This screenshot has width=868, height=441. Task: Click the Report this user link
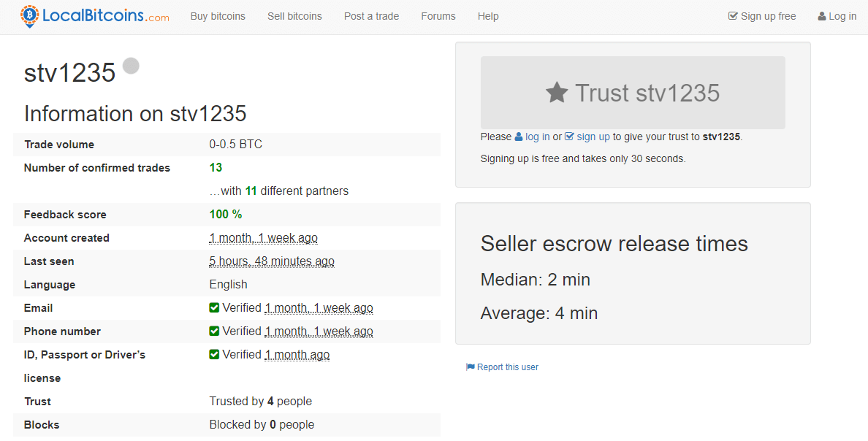pos(508,367)
